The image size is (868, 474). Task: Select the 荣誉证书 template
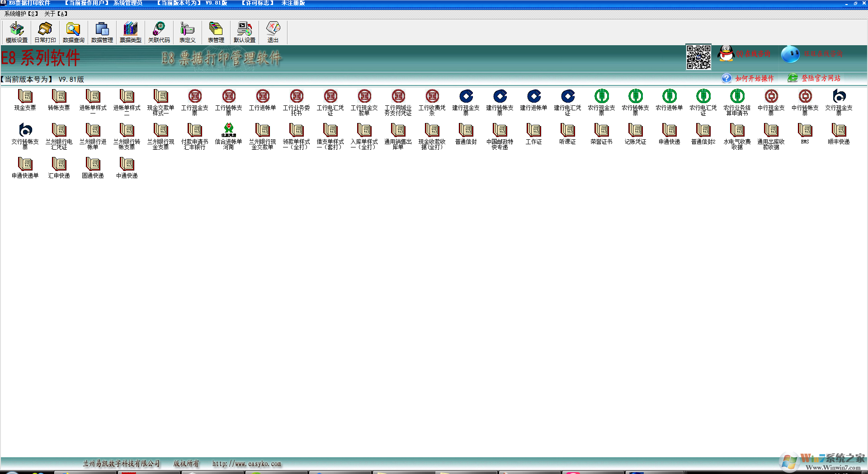tap(602, 134)
